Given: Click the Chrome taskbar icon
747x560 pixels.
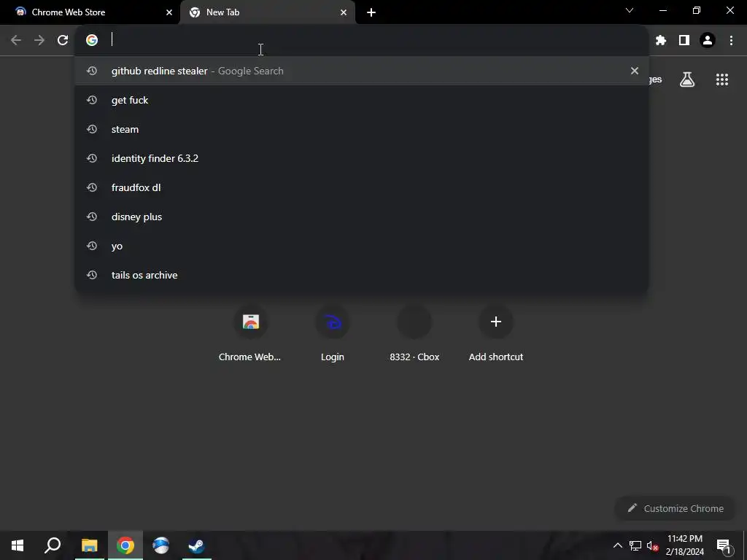Looking at the screenshot, I should (125, 545).
